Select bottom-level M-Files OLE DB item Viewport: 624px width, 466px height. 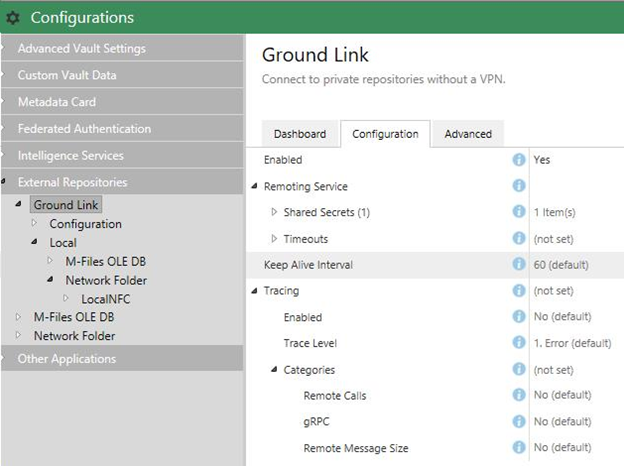coord(74,317)
